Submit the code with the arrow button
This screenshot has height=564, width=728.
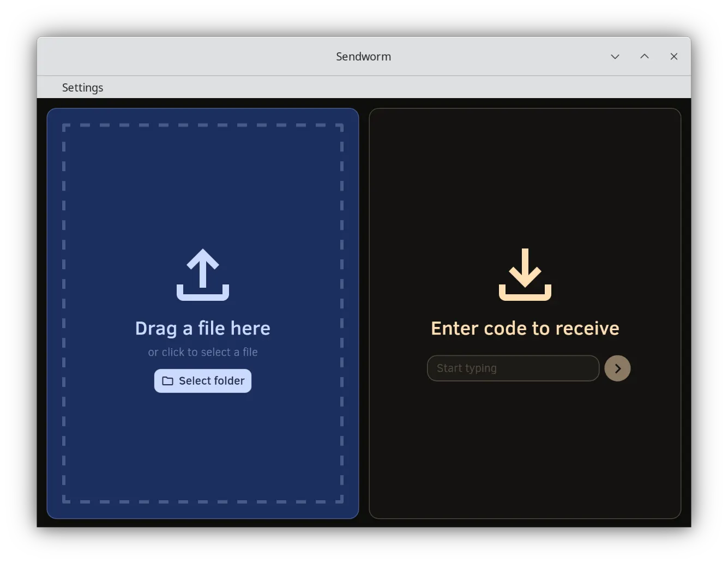[x=617, y=368]
